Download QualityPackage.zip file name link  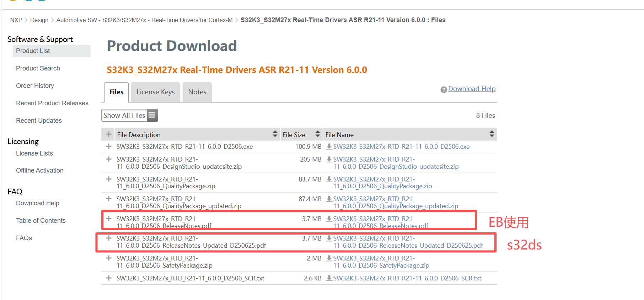[382, 183]
